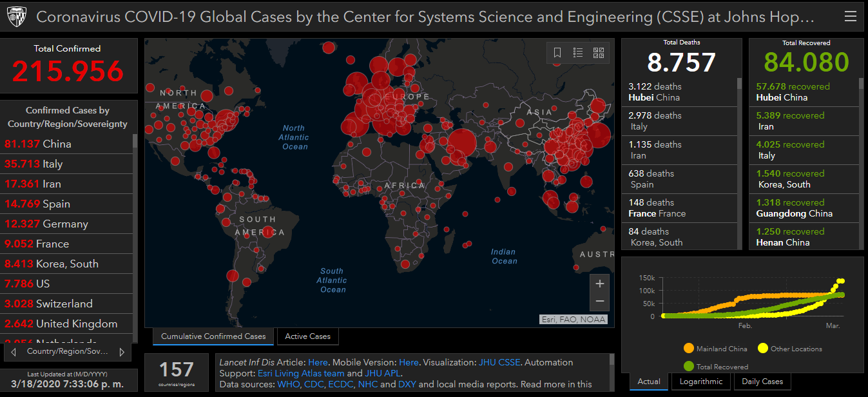This screenshot has width=868, height=397.
Task: Click 57.678 recovered Hubei China row
Action: point(805,92)
